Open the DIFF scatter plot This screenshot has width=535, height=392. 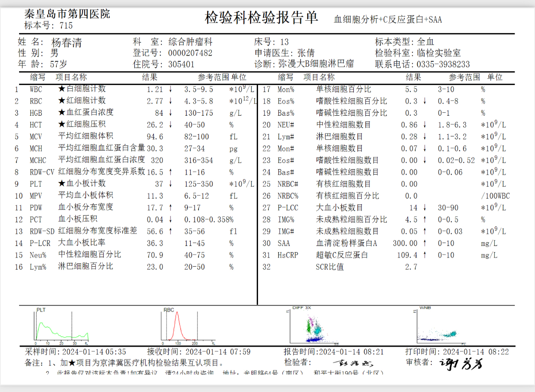(x=314, y=326)
